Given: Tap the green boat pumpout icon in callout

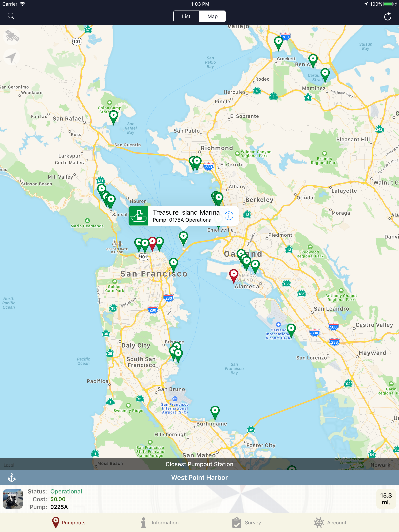Looking at the screenshot, I should [138, 216].
